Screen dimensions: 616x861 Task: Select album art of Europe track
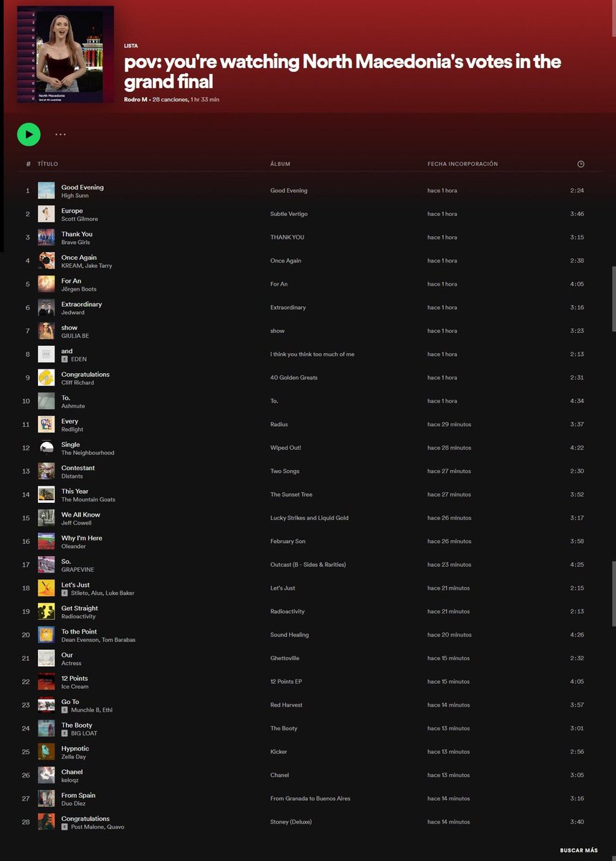[x=46, y=214]
